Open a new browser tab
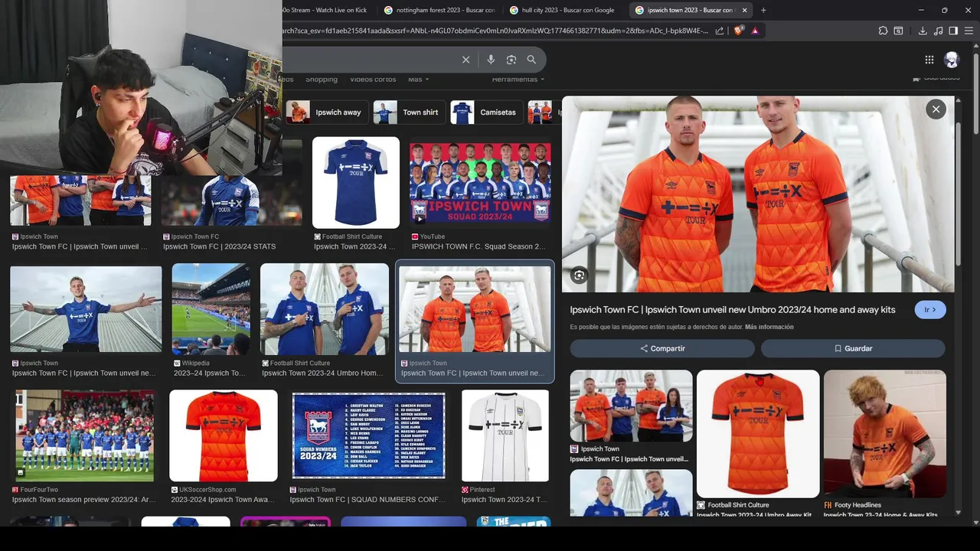Screen dimensions: 980x551 coord(763,10)
